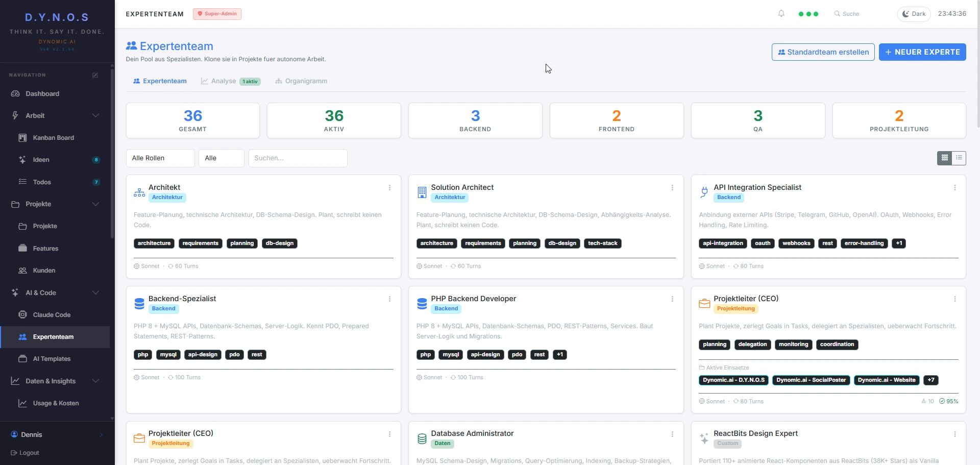Click the Suchen... filter field
980x465 pixels.
[298, 158]
